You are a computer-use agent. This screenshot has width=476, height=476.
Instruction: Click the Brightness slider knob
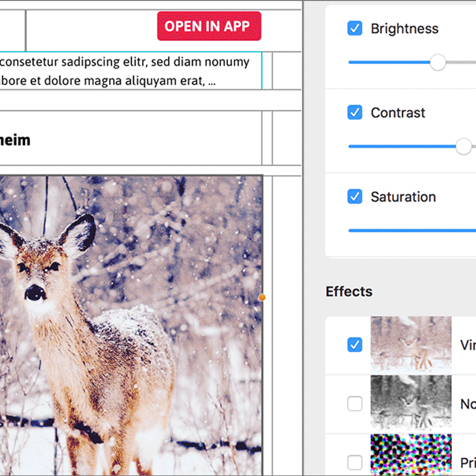(438, 62)
